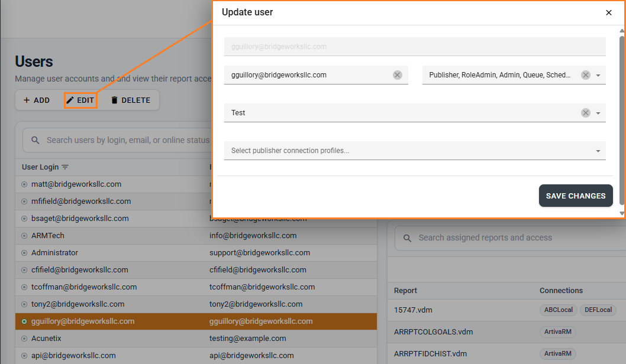The height and width of the screenshot is (364, 626).
Task: Click the User Login filter icon
Action: [x=65, y=167]
